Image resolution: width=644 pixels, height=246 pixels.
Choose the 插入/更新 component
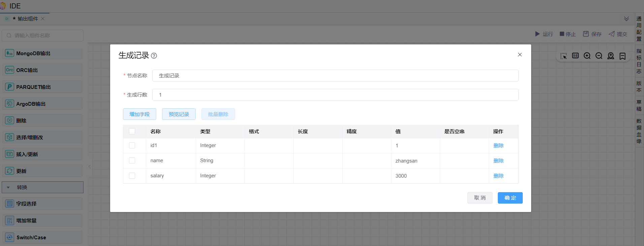(42, 154)
